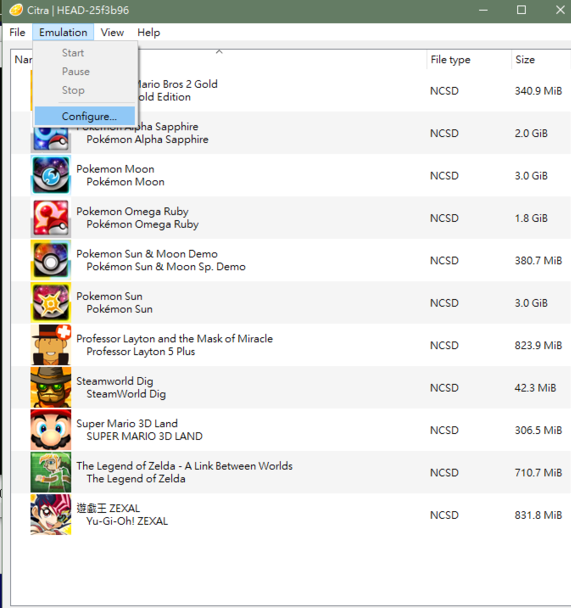
Task: Click the 2.0 GiB size value
Action: 531,133
